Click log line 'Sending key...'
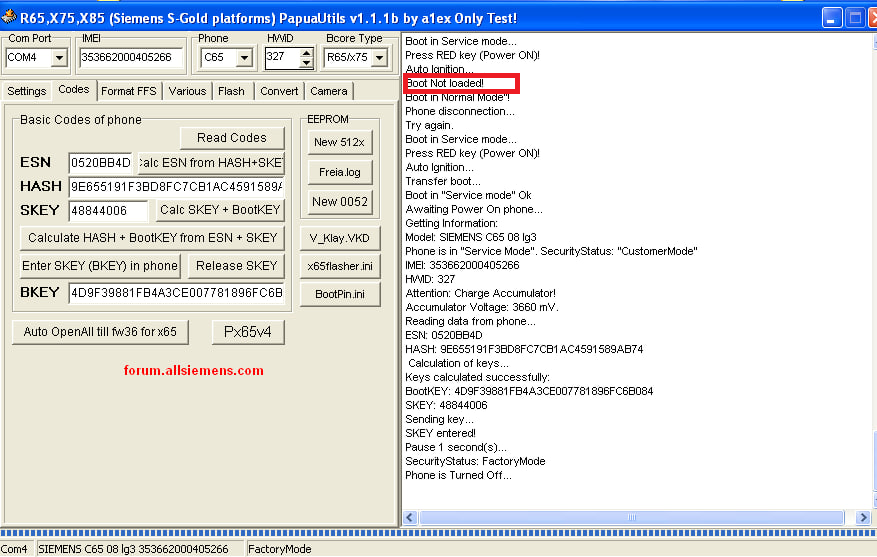 point(439,419)
